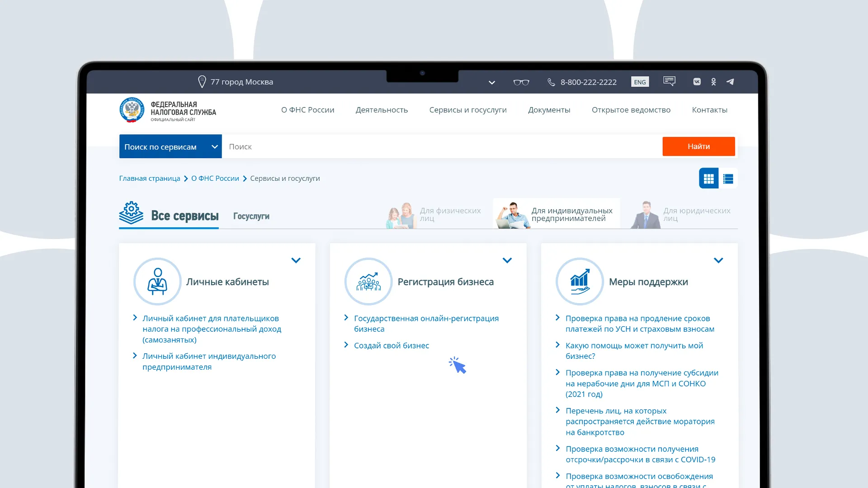Click the Все сервисы gear-stack icon
868x488 pixels.
pos(131,213)
